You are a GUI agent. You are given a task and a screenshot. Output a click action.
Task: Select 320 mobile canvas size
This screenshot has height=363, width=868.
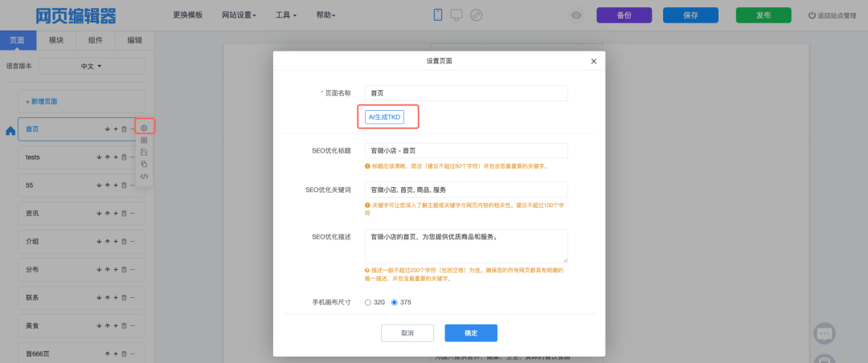[x=368, y=302]
